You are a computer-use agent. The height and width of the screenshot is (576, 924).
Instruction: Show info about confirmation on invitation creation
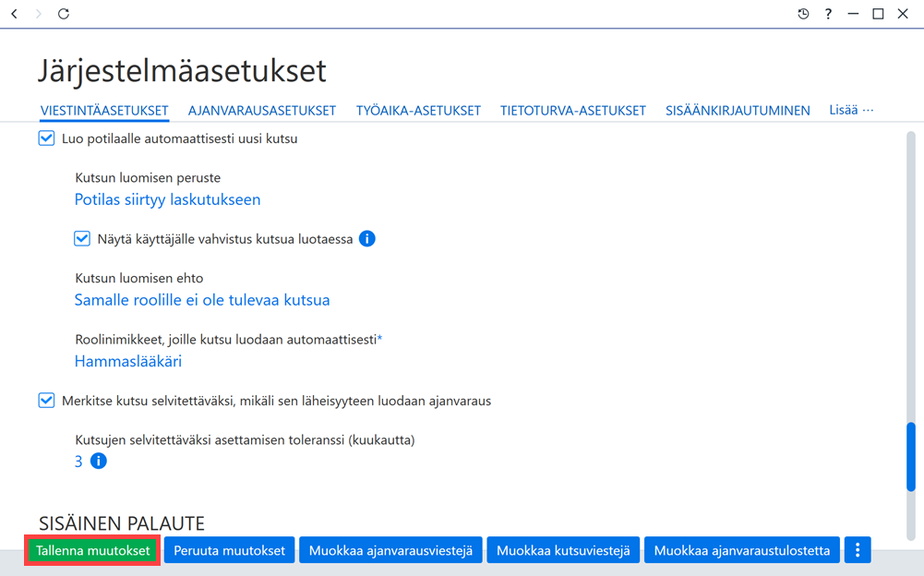click(x=367, y=239)
